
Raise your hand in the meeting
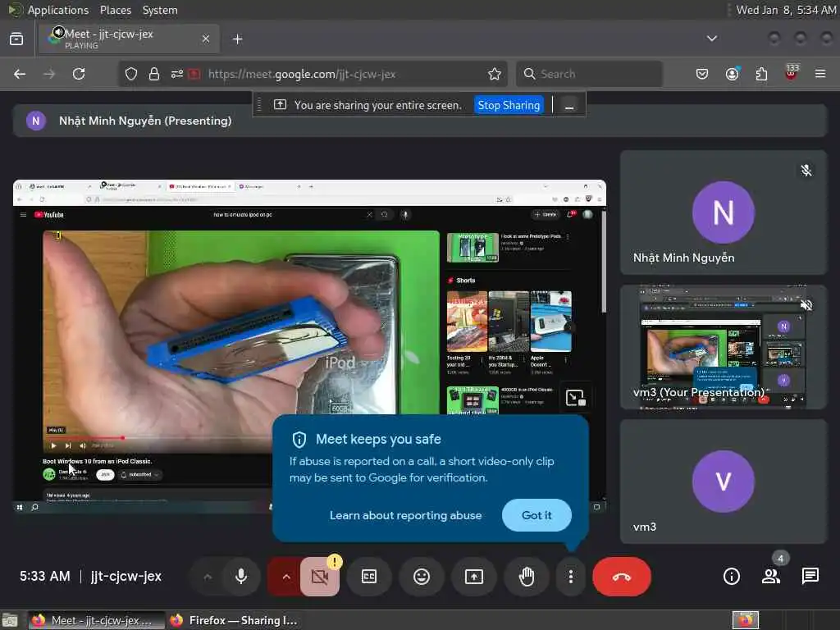click(x=527, y=577)
